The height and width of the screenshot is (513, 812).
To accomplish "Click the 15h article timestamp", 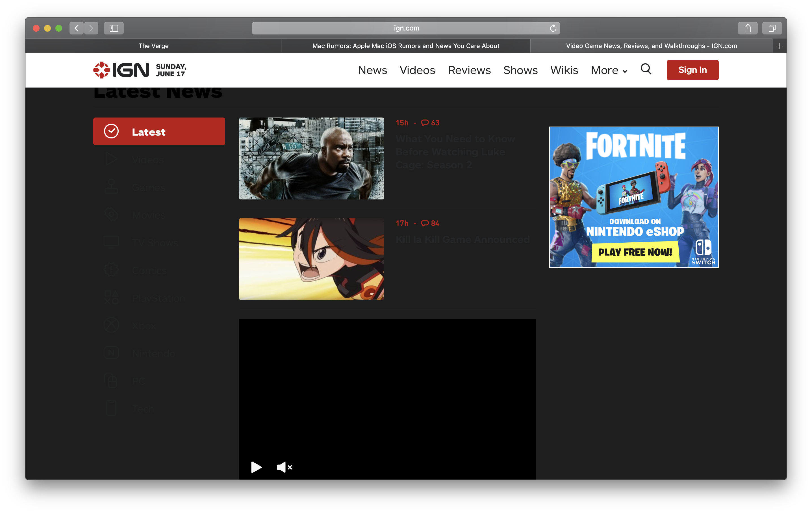I will (x=402, y=123).
